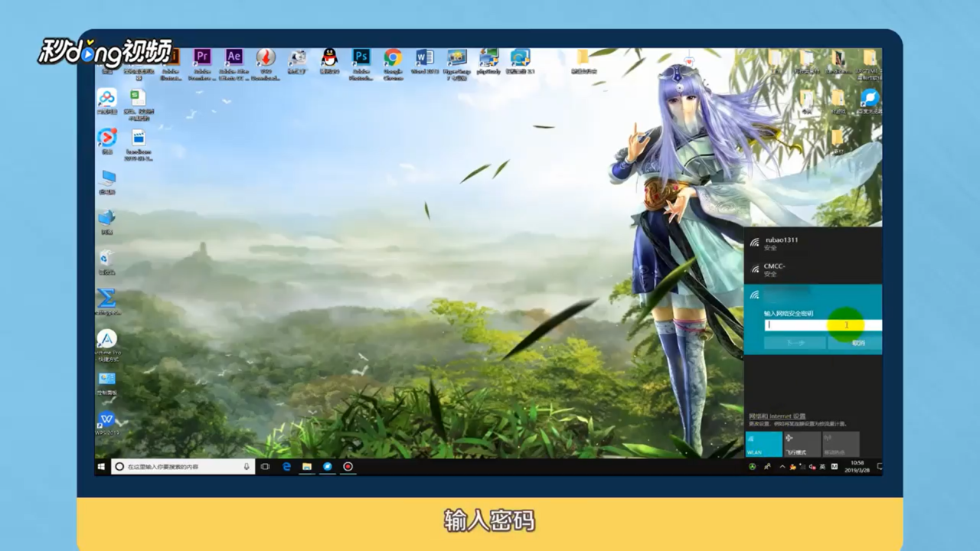Open the blue bird app on taskbar
Screen dimensions: 980x551
click(327, 466)
